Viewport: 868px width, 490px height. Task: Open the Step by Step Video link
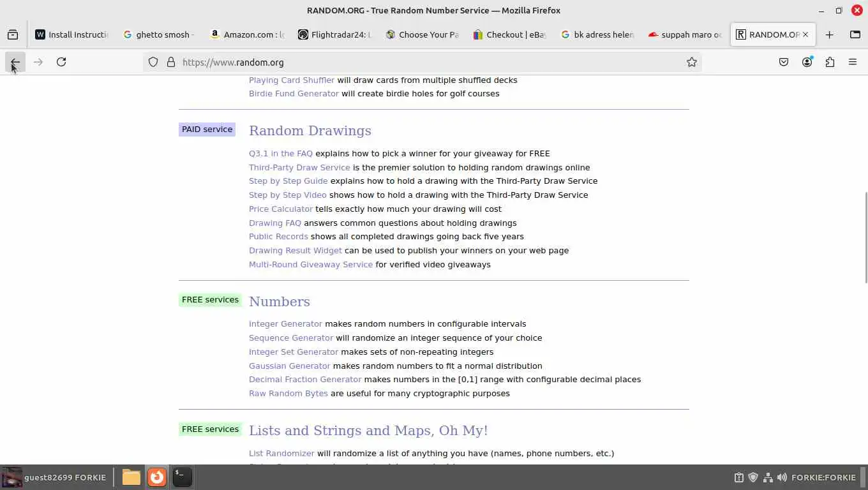[x=287, y=195]
